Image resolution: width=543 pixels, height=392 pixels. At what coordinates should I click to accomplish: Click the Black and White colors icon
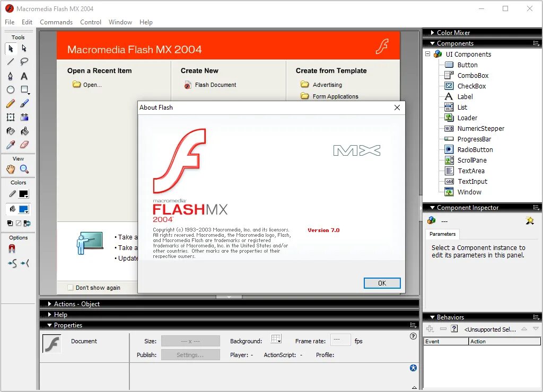click(10, 223)
